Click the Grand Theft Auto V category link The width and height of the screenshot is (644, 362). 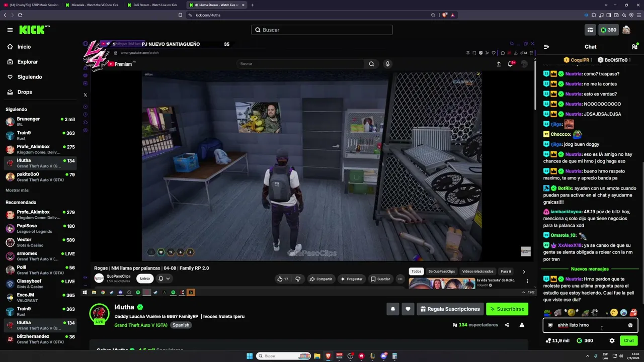point(141,325)
